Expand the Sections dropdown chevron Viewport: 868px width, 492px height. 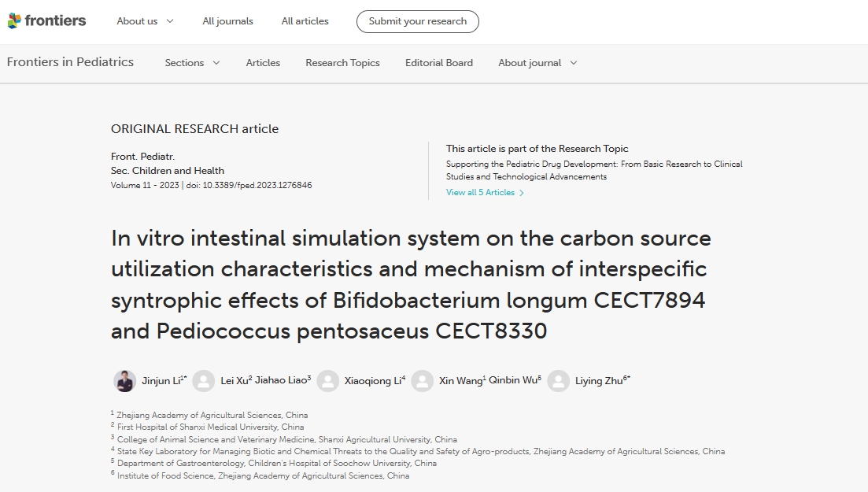pyautogui.click(x=216, y=63)
